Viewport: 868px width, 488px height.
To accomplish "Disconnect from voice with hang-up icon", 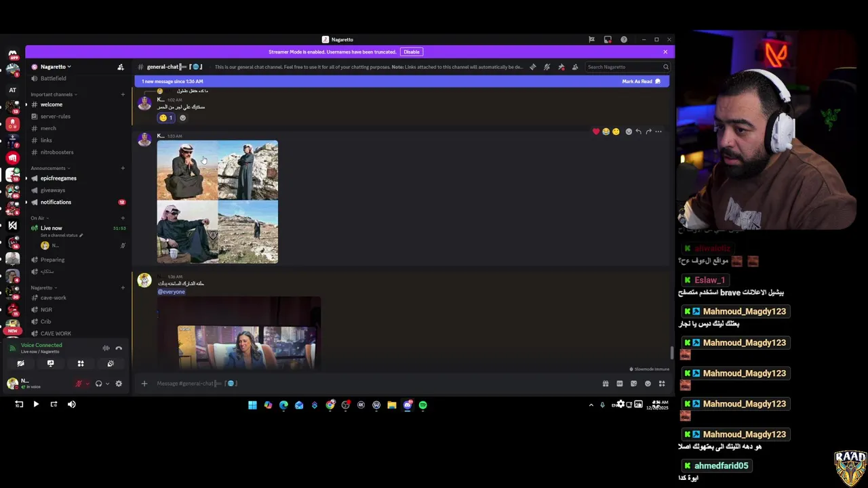I will coord(119,348).
